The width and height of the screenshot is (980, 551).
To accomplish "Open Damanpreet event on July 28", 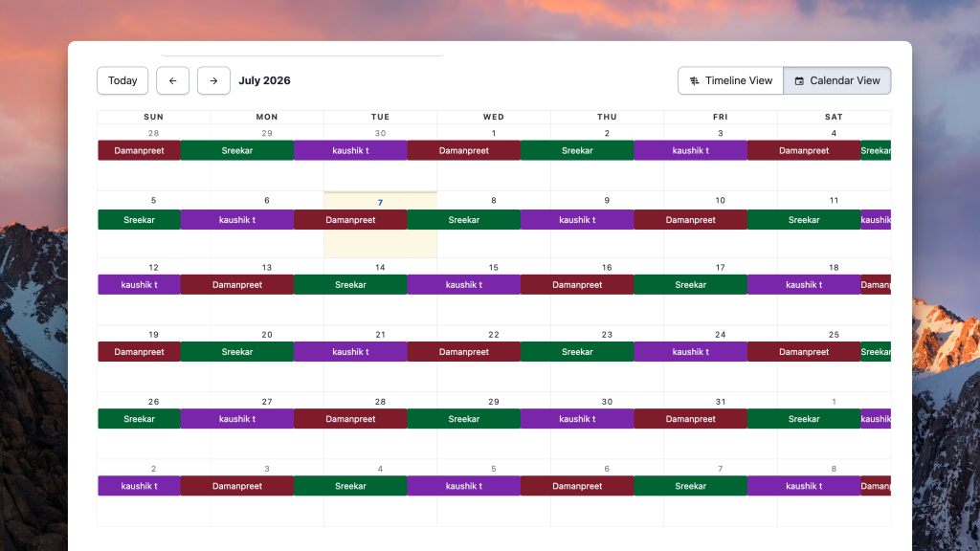I will pos(350,419).
